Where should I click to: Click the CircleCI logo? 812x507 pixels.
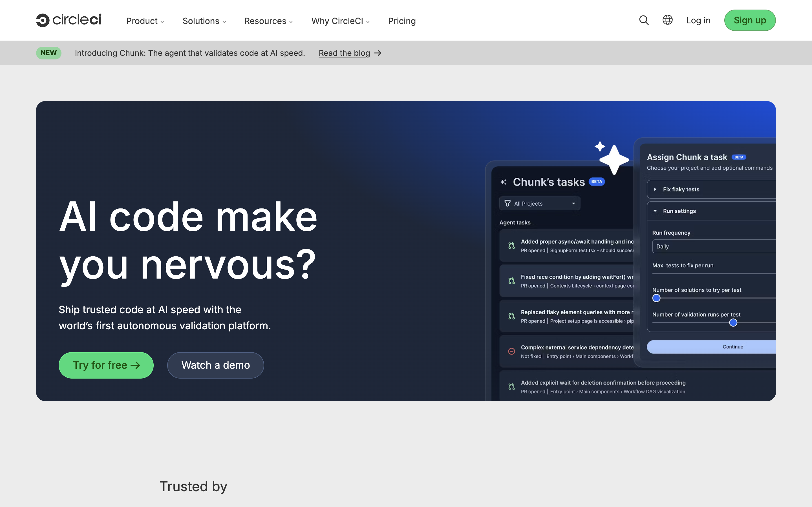pyautogui.click(x=69, y=20)
